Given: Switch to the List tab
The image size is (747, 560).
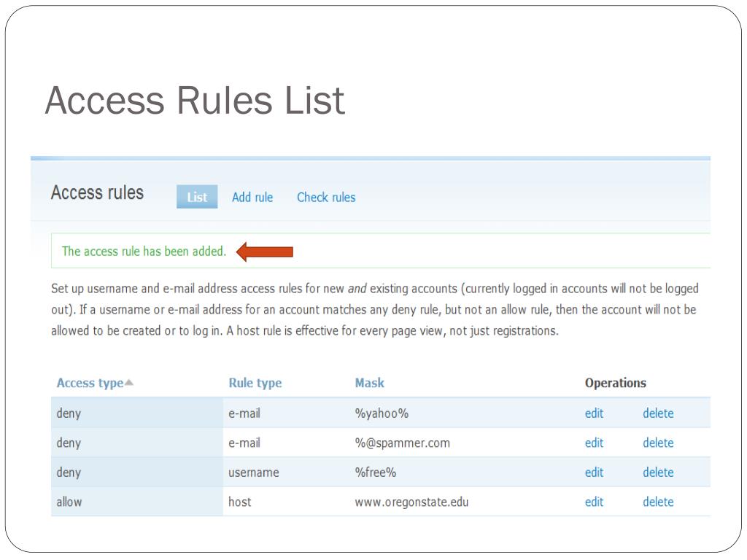Looking at the screenshot, I should pyautogui.click(x=197, y=197).
